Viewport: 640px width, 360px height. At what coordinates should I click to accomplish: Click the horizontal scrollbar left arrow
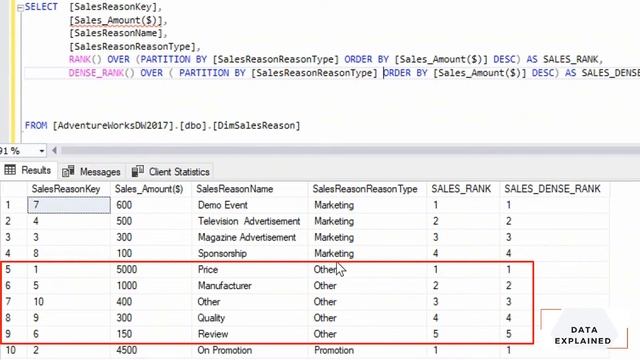pos(54,151)
